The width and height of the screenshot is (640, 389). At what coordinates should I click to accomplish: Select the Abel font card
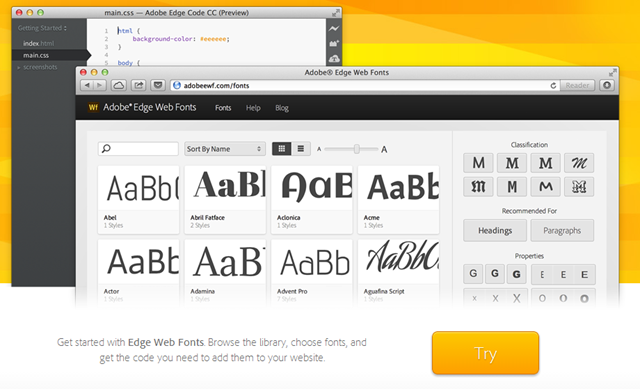138,200
